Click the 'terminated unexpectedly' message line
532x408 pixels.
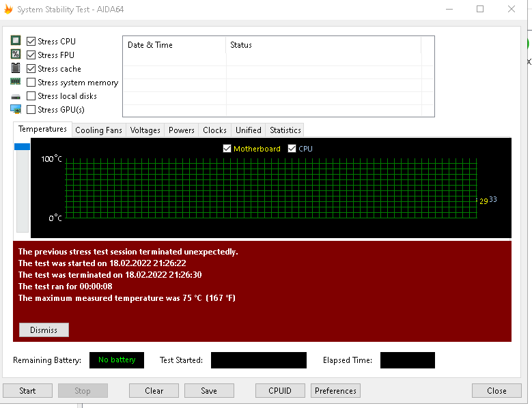[x=128, y=252]
